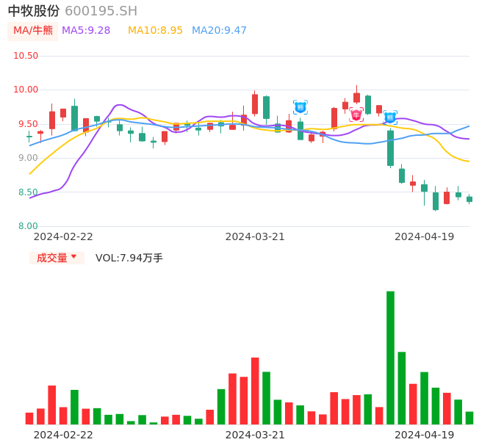
Task: Click the large green candlestick dropping below 9.00
Action: tap(391, 148)
